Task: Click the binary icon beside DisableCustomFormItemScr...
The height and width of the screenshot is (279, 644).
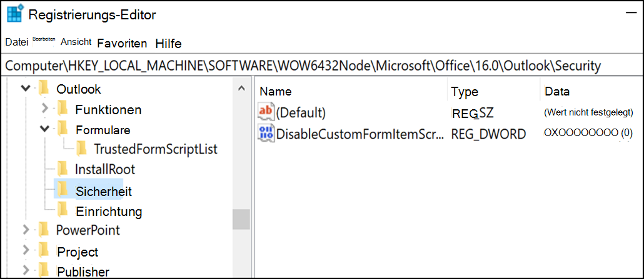Action: [x=265, y=134]
